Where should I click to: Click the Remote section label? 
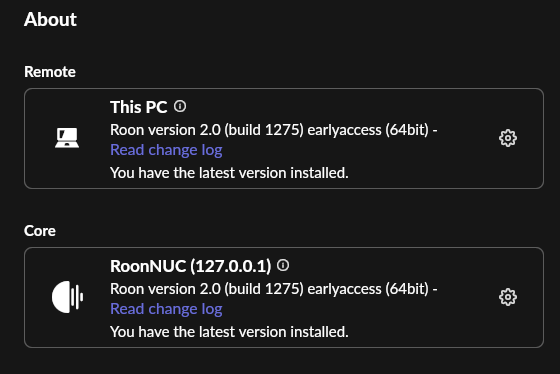coord(50,72)
